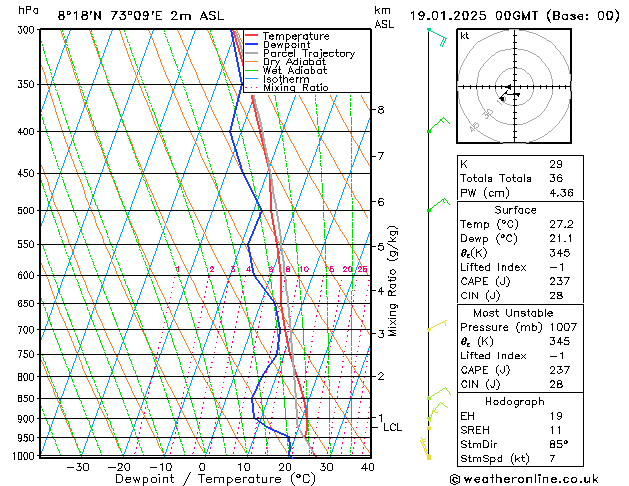Click the StmDir value 85°

pos(559,444)
